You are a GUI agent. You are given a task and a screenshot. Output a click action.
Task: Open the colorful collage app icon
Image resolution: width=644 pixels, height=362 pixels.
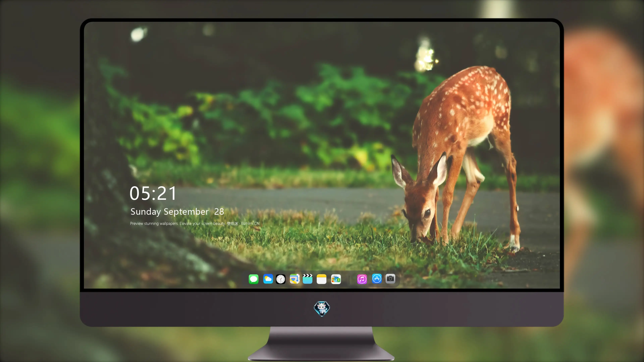pyautogui.click(x=336, y=279)
